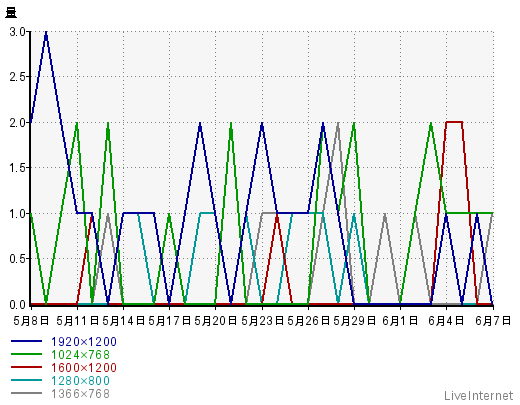Click the 5月20日 x-axis date label
Screen dimensions: 520x405
[x=215, y=321]
